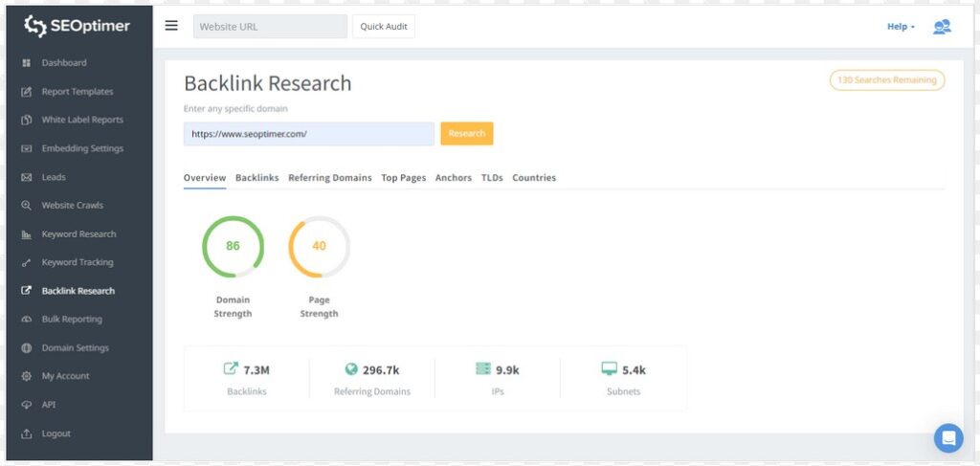Click the Subnets monitor stat icon

coord(609,369)
